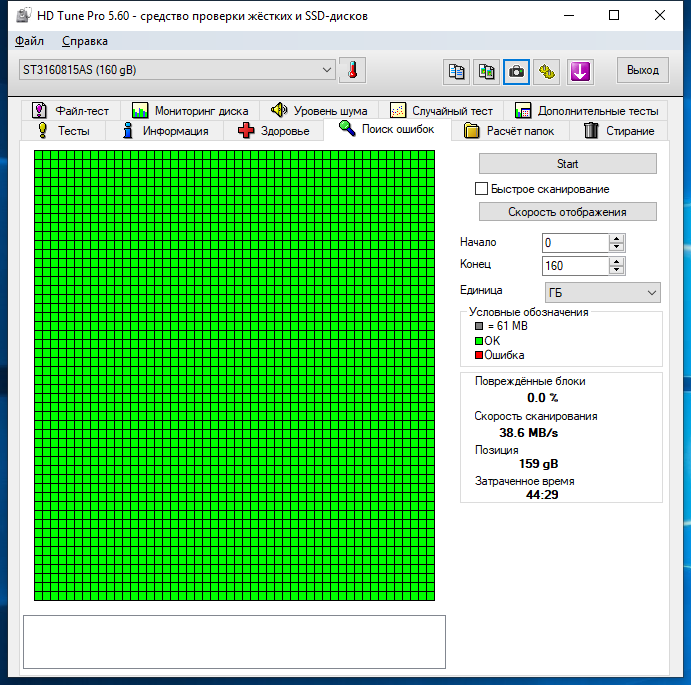
Task: Select the Поиск ошибок tab
Action: (x=387, y=129)
